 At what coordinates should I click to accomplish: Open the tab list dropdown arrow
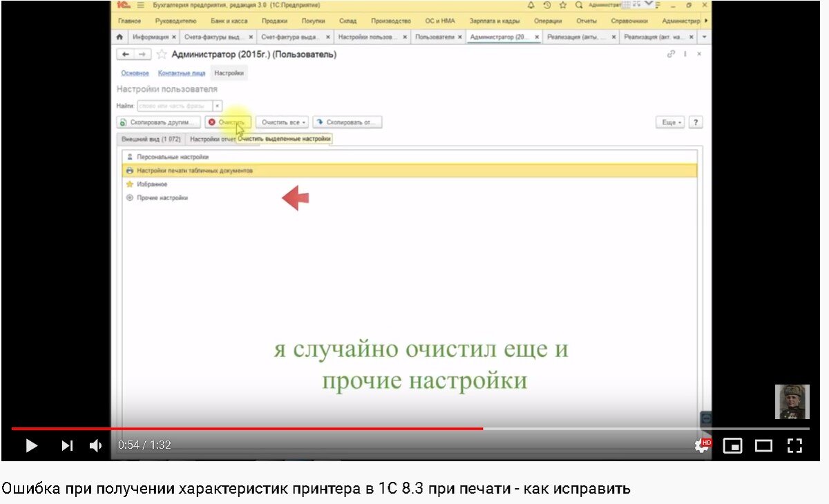coord(703,37)
